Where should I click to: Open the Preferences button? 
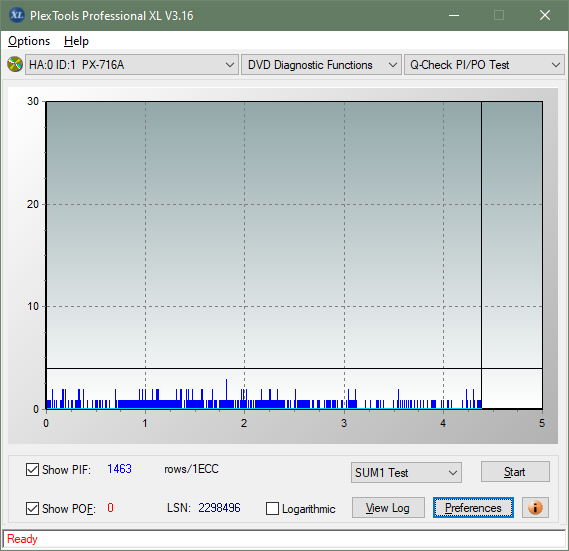pos(473,507)
